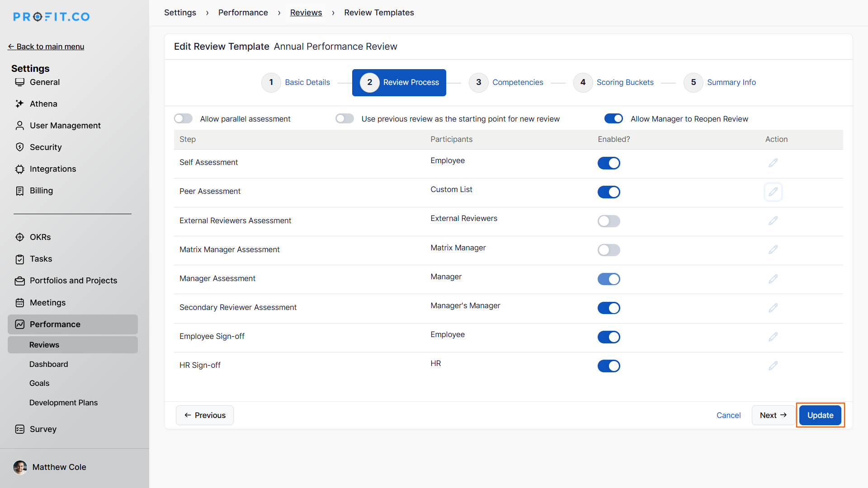Click the Security shield icon in sidebar
The image size is (868, 488).
pyautogui.click(x=19, y=147)
